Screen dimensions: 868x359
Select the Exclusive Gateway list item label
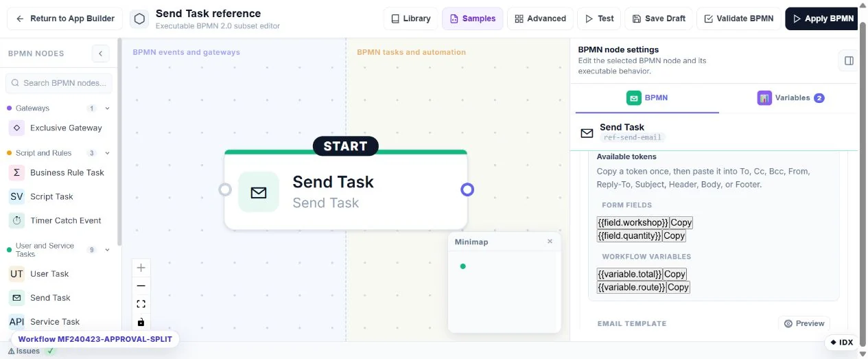(66, 128)
